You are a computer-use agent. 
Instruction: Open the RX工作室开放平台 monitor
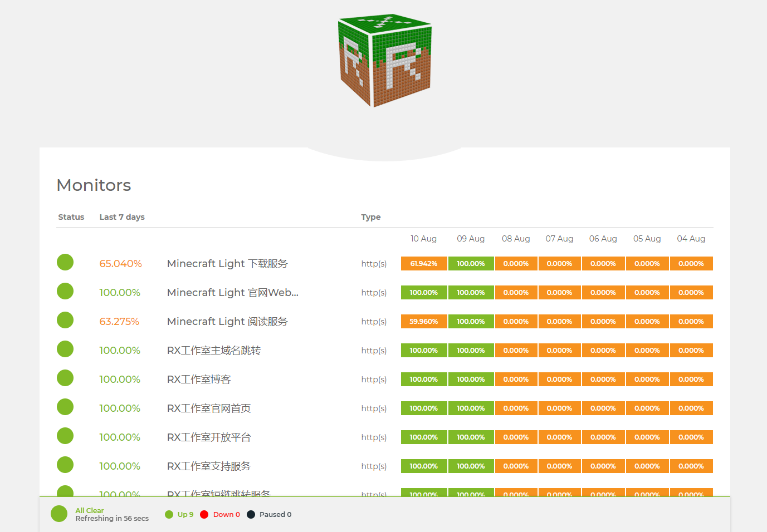(x=209, y=437)
